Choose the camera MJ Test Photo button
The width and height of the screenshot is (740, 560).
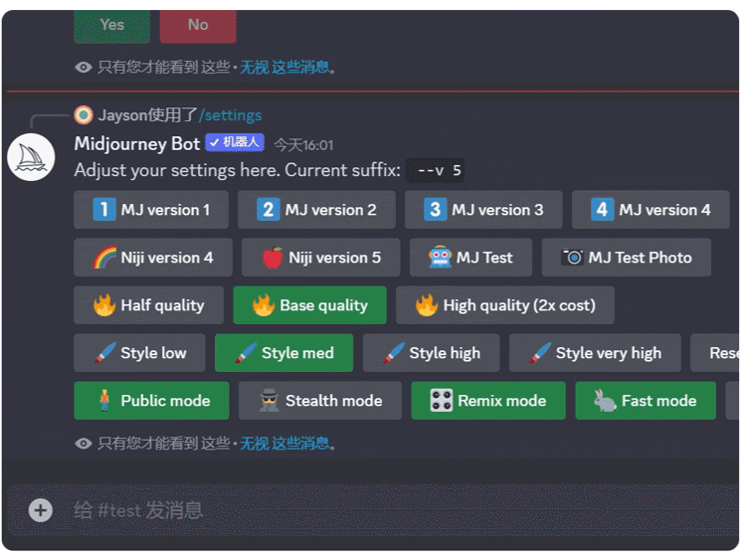(627, 258)
